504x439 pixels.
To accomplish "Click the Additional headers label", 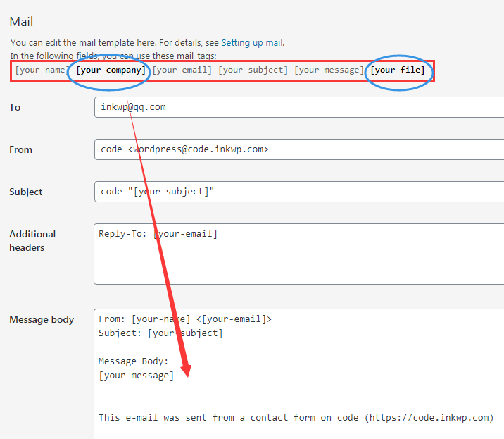I will pos(32,241).
